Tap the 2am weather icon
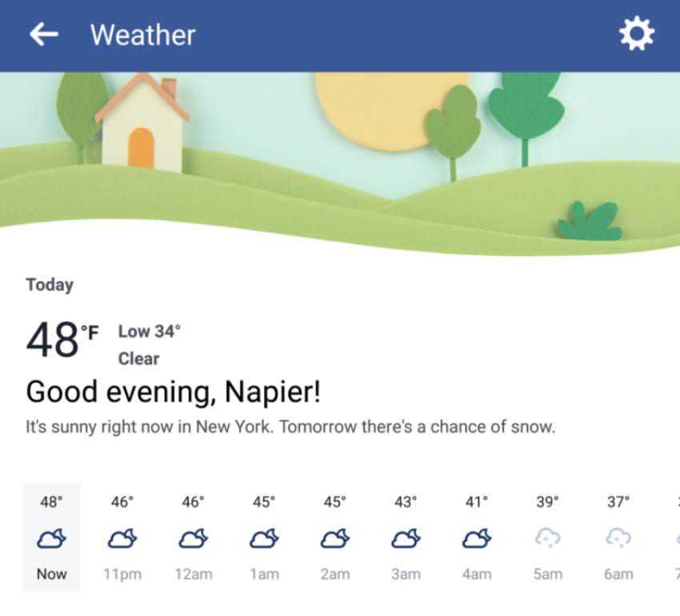680x616 pixels. 334,539
